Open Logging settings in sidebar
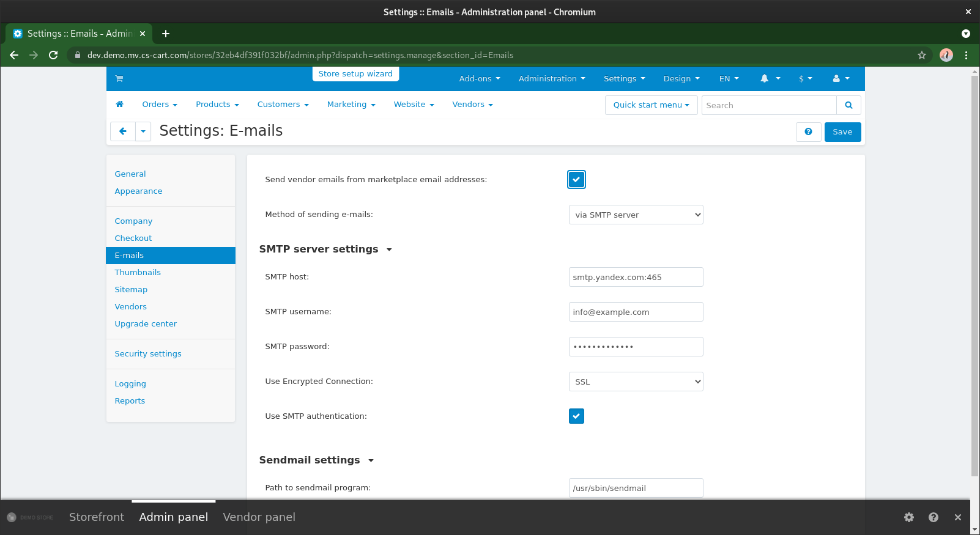 130,384
